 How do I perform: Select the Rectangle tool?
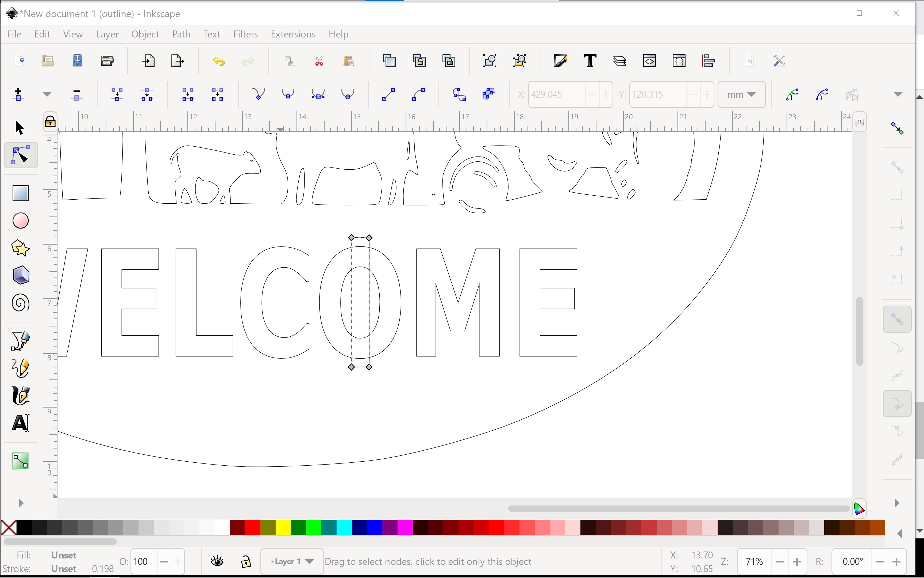[x=21, y=193]
